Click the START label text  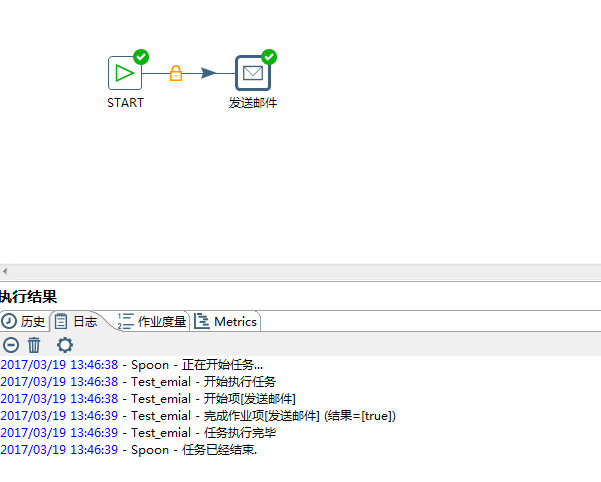coord(125,103)
